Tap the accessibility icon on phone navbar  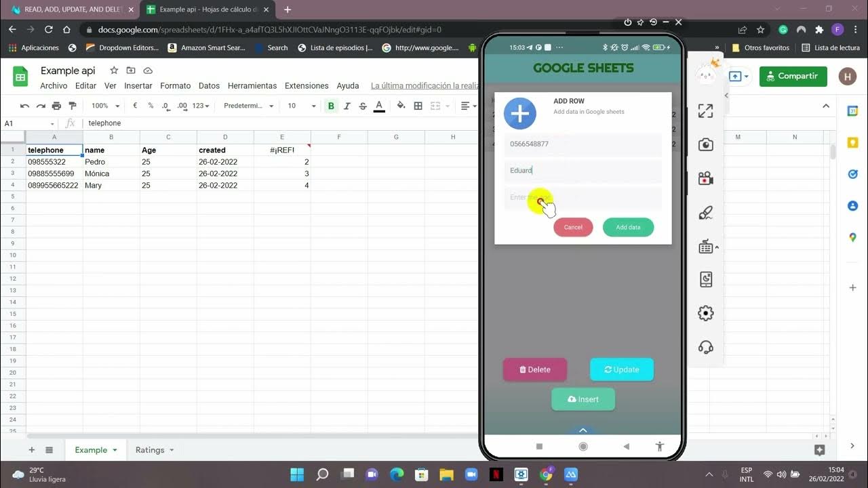660,446
